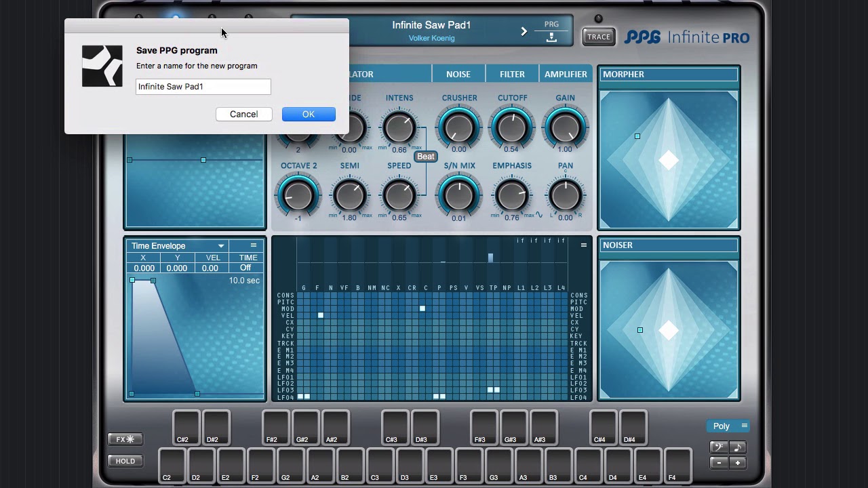Viewport: 868px width, 488px height.
Task: Click the music note keyboard button
Action: click(737, 447)
